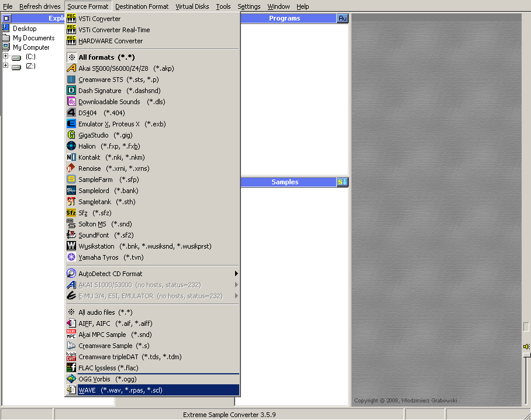Click the Emulator X icon
Viewport: 531px width, 420px height.
coord(71,124)
